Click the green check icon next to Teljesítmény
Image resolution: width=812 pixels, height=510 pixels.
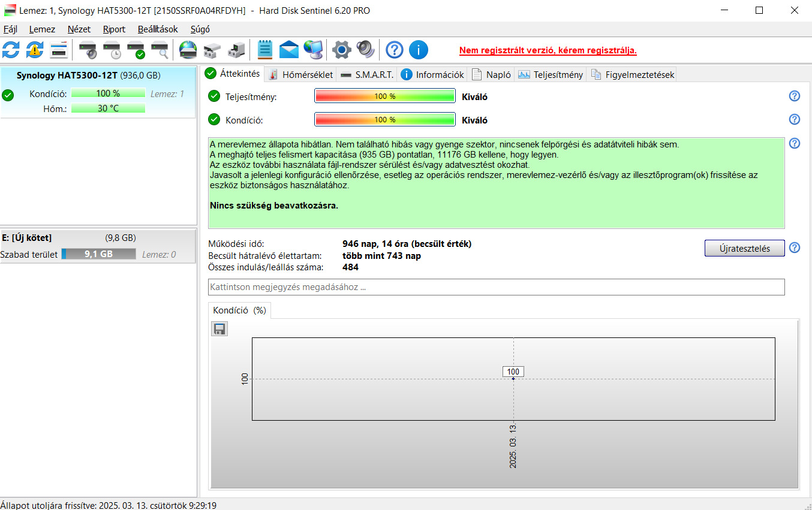point(214,96)
